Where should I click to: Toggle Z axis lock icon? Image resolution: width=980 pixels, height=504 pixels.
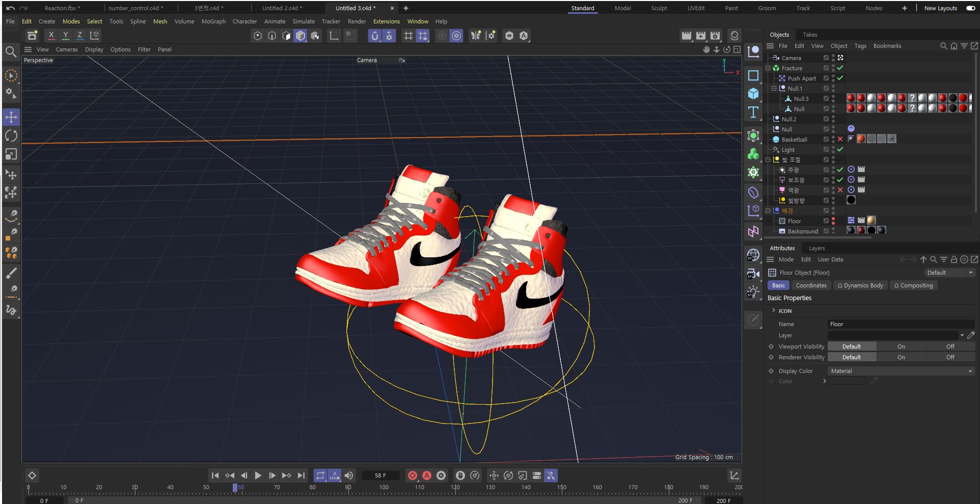pos(79,35)
